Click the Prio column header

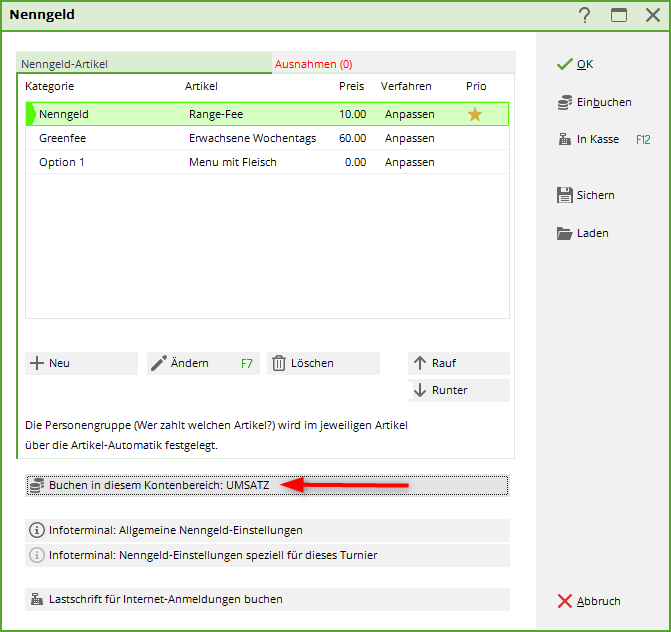pos(476,86)
